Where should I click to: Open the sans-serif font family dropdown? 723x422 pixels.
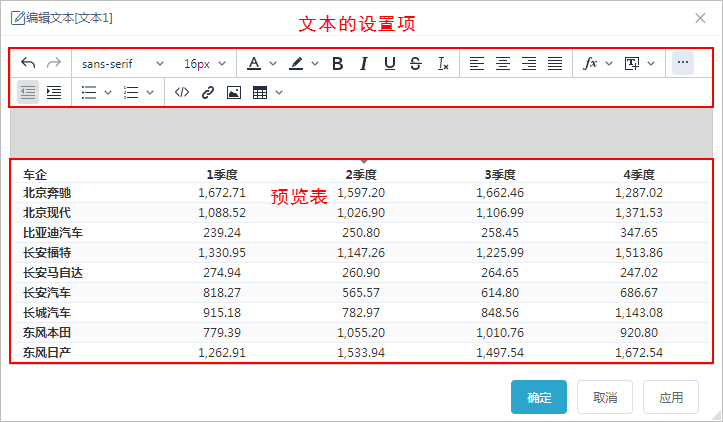(x=123, y=64)
